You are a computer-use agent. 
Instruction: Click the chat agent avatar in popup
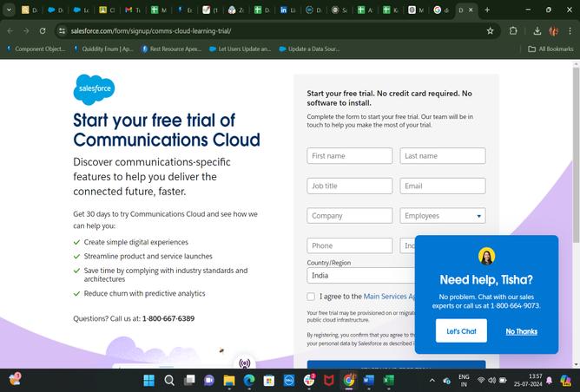tap(486, 256)
